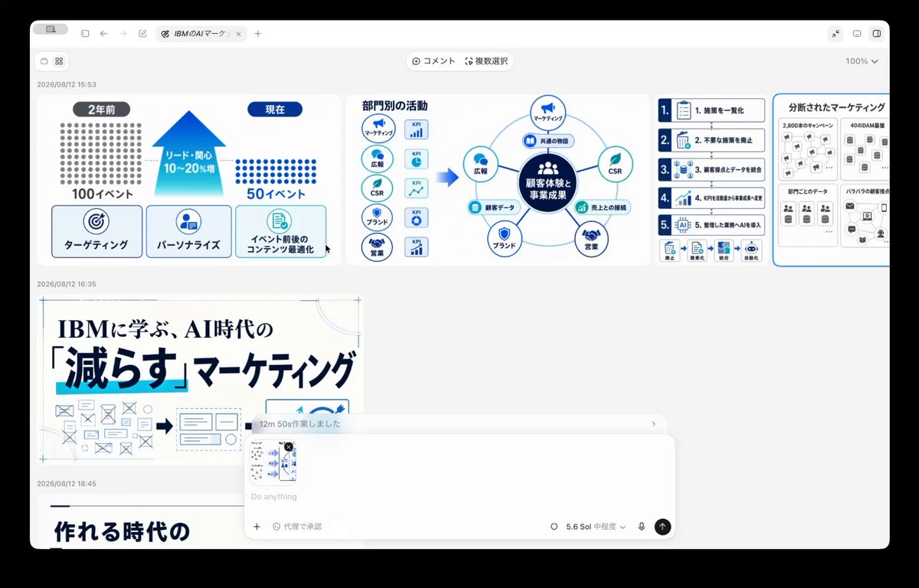
Task: Open the 作れる時代の image
Action: click(x=146, y=522)
